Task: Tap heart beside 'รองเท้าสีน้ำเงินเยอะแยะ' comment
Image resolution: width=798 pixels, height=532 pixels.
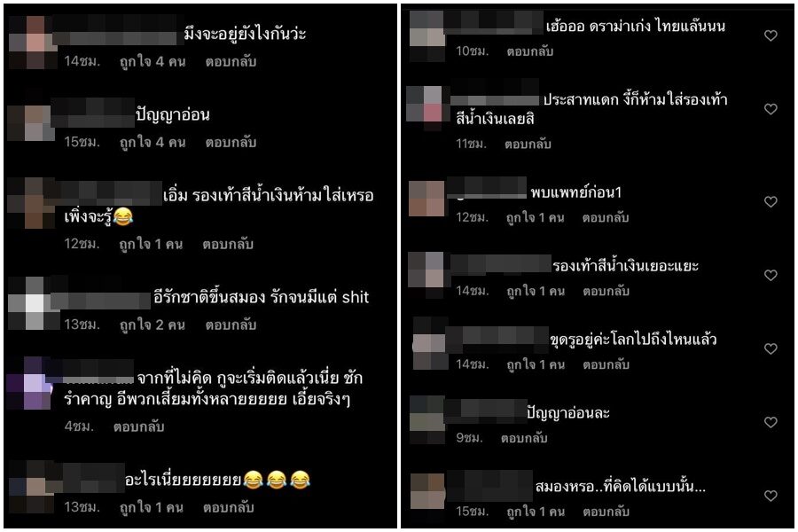Action: click(771, 275)
